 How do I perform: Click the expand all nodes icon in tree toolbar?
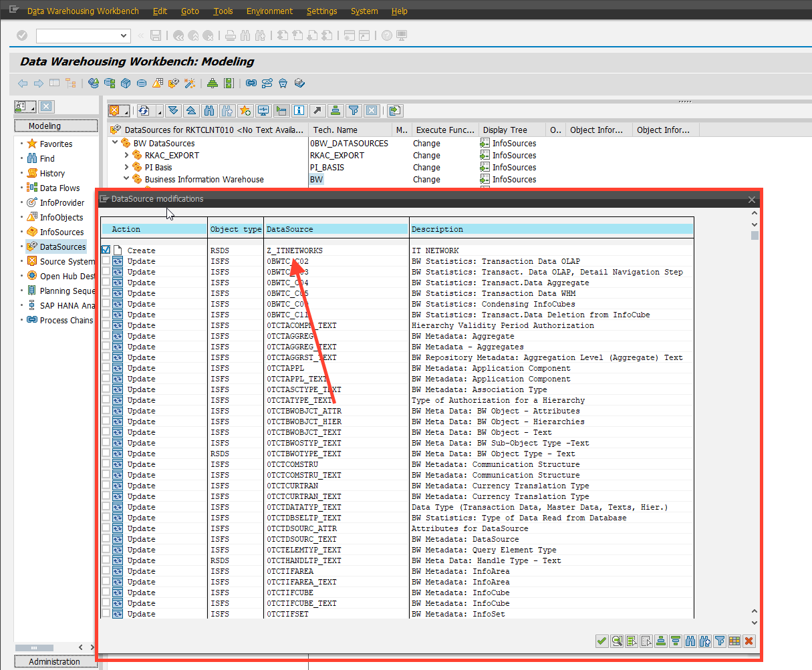[174, 111]
